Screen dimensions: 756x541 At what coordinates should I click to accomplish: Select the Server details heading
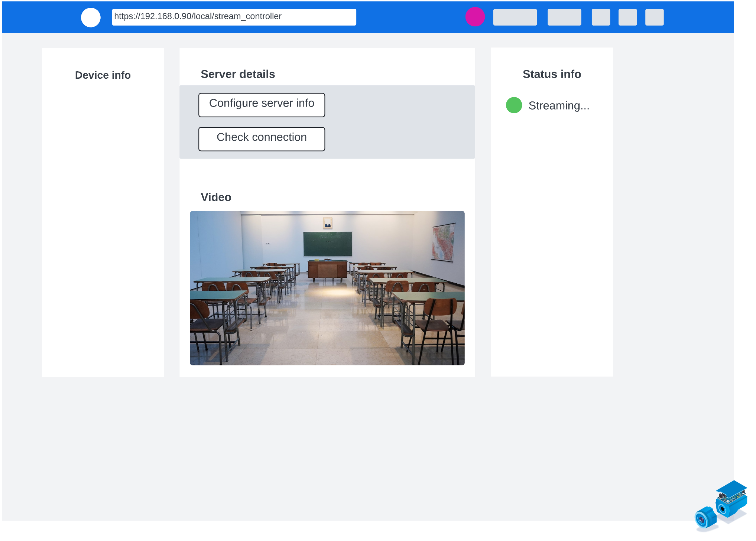pyautogui.click(x=238, y=74)
